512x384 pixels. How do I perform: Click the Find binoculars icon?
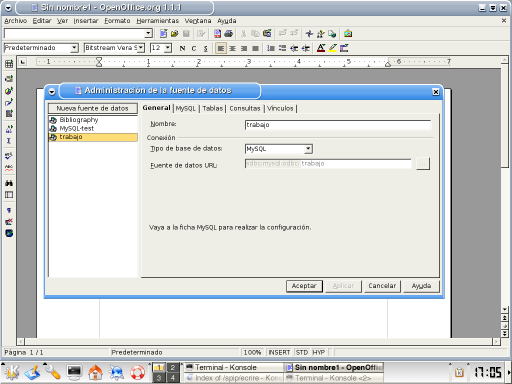click(9, 183)
